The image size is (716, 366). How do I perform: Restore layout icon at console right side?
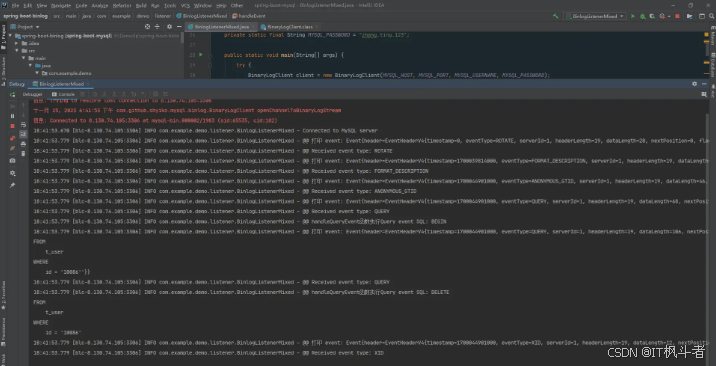704,94
